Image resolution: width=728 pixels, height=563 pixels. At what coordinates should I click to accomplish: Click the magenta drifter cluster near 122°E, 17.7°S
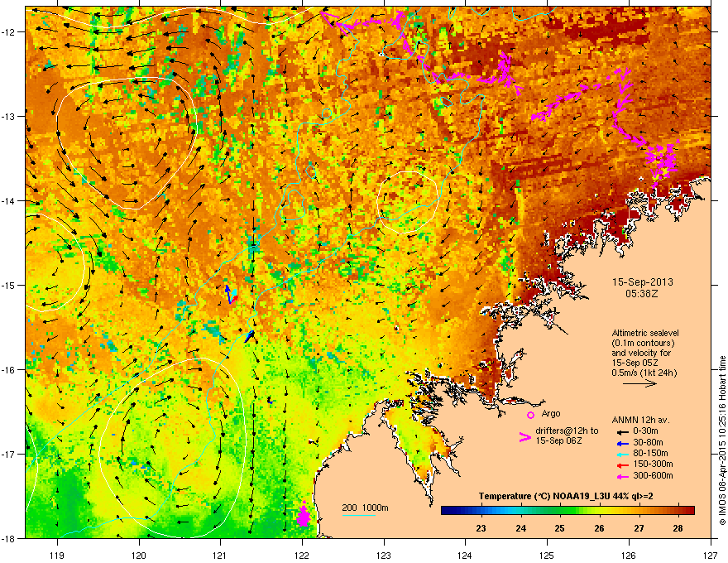click(303, 515)
